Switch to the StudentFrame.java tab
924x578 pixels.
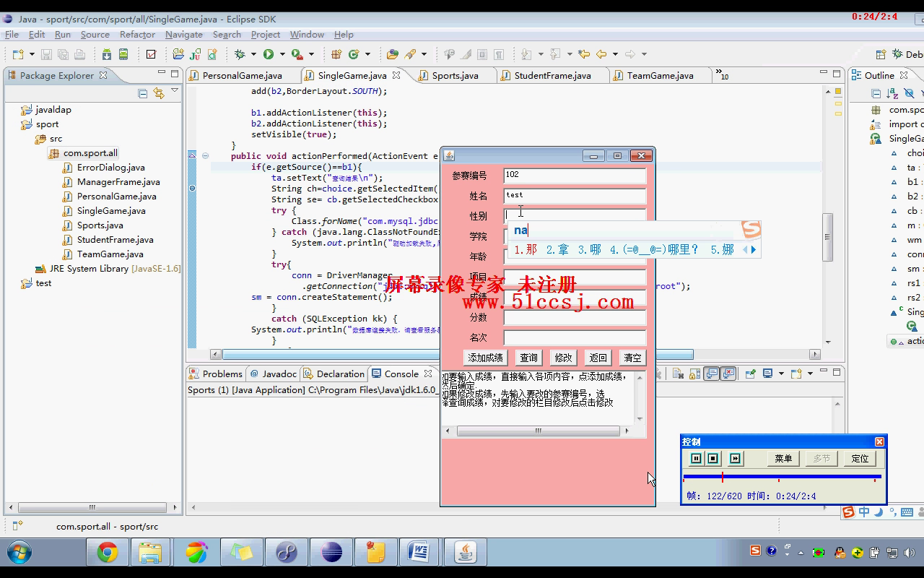tap(553, 75)
